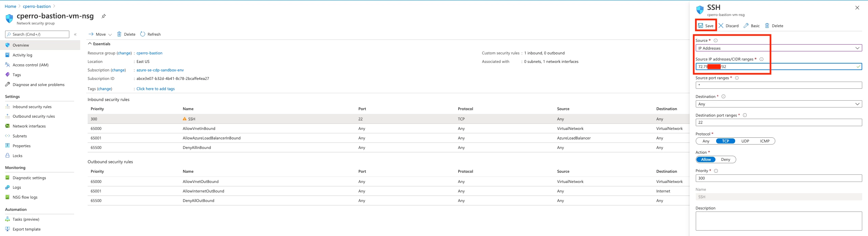Click the Source IP addresses/CIDR ranges field
The height and width of the screenshot is (236, 868).
click(779, 67)
